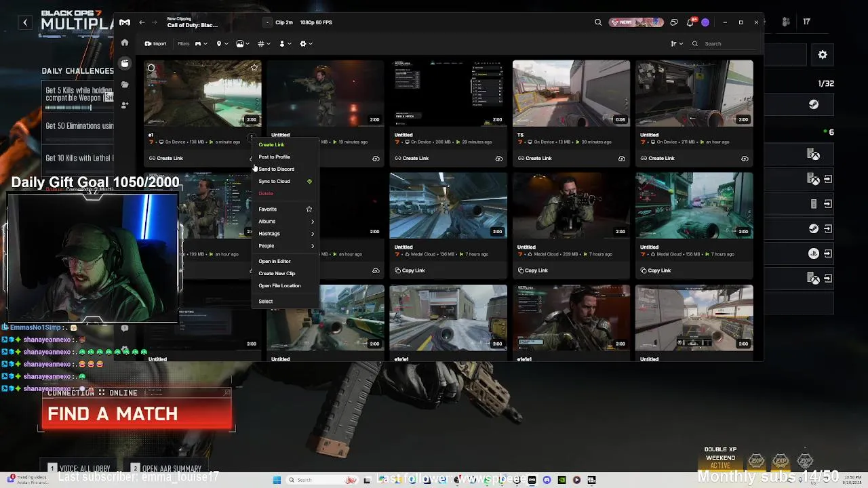Open Discord from the taskbar

point(547,480)
